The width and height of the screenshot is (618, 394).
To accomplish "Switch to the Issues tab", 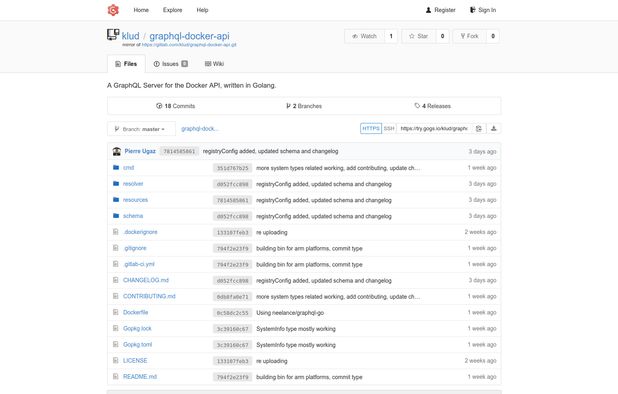I will click(171, 64).
